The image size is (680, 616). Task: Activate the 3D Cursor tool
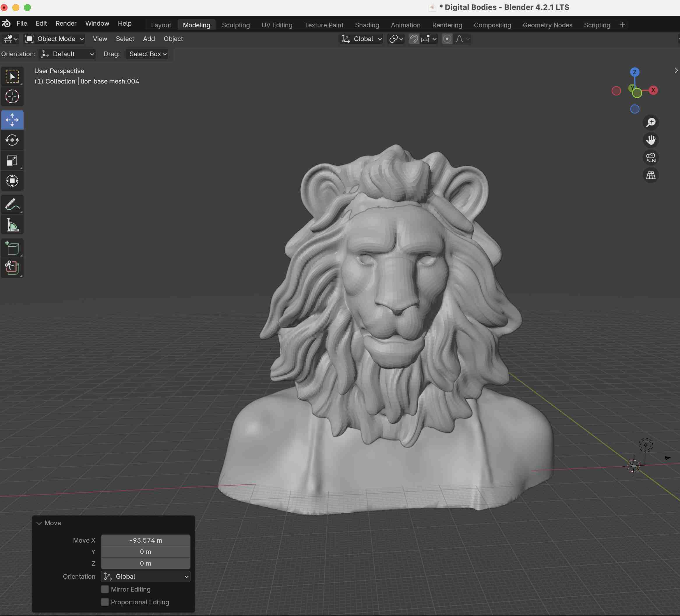(x=12, y=97)
